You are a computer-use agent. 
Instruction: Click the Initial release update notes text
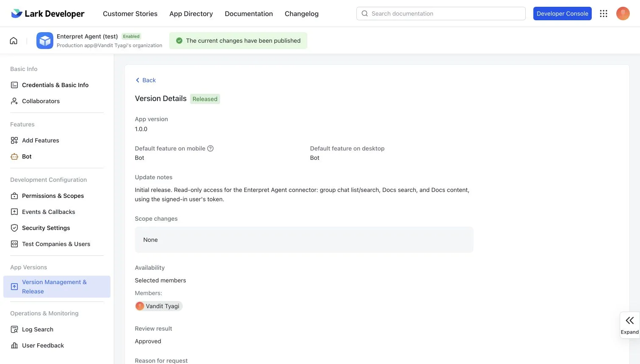pyautogui.click(x=302, y=194)
